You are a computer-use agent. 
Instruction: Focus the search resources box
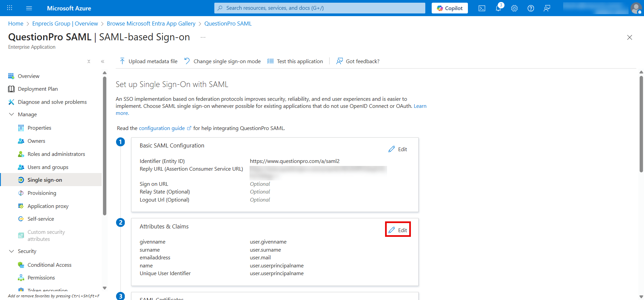click(x=320, y=8)
